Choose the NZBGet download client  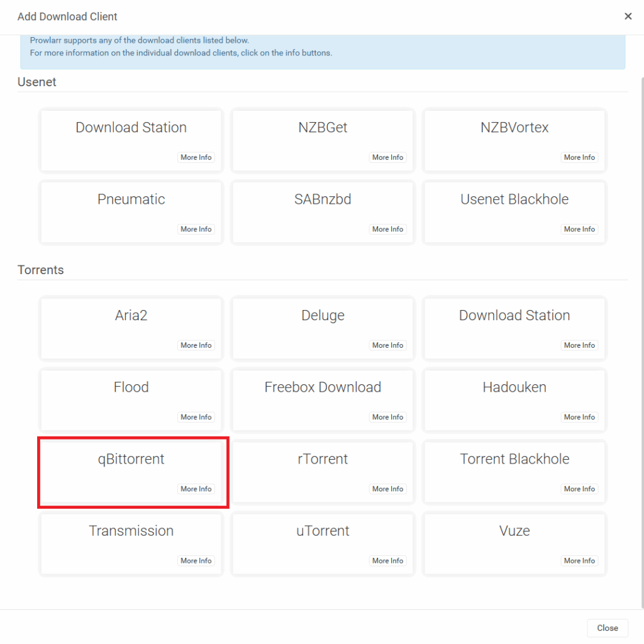[x=323, y=140]
